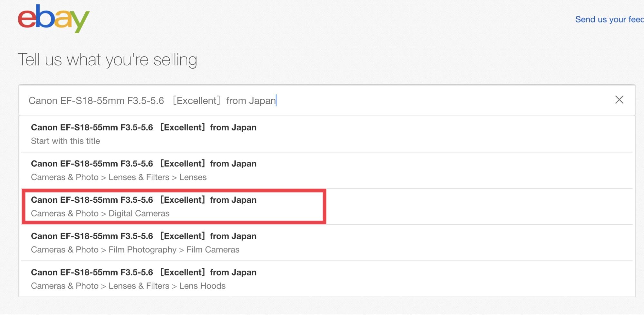Choose the Cameras & Photo > Digital Cameras suggestion
644x315 pixels.
coord(327,207)
